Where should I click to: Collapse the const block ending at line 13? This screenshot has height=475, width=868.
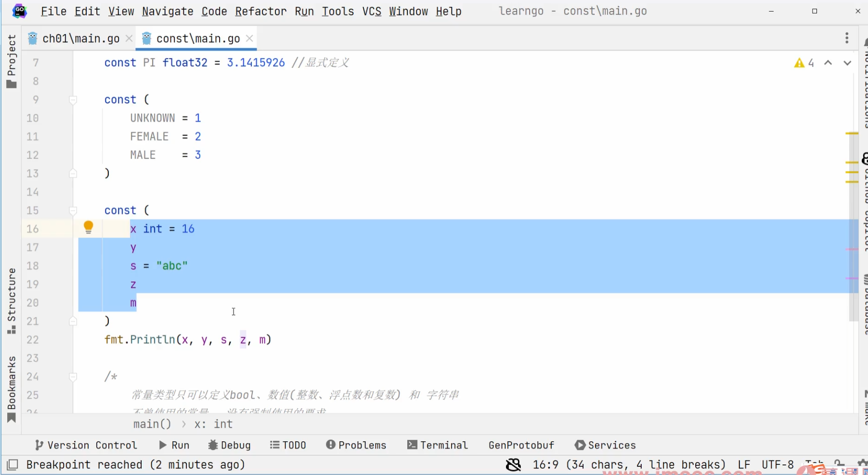[x=73, y=173]
